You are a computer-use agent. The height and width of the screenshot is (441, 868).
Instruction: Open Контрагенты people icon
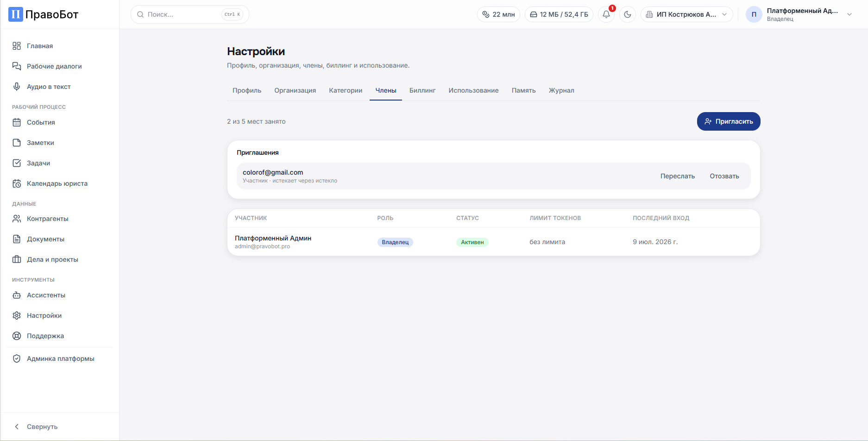[x=17, y=219]
